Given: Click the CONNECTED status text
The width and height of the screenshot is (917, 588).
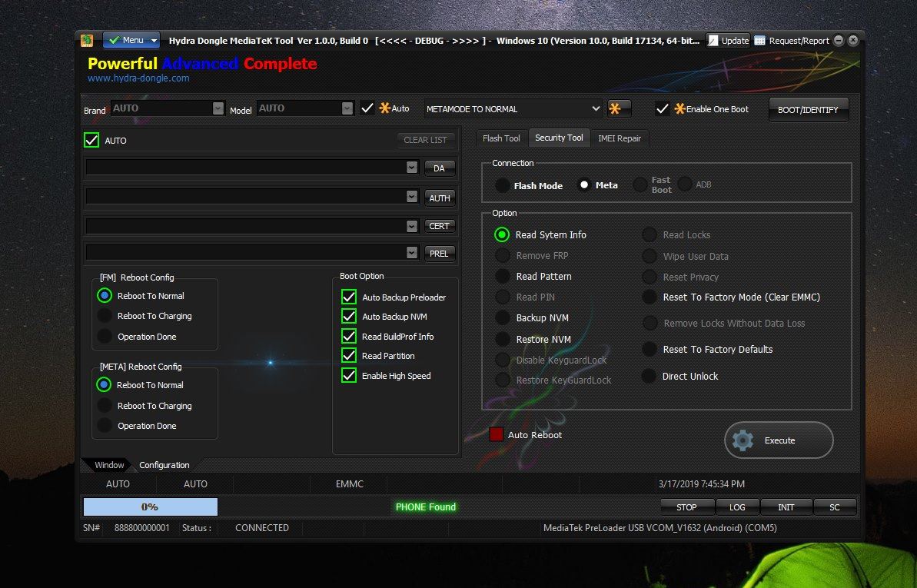Looking at the screenshot, I should point(262,528).
